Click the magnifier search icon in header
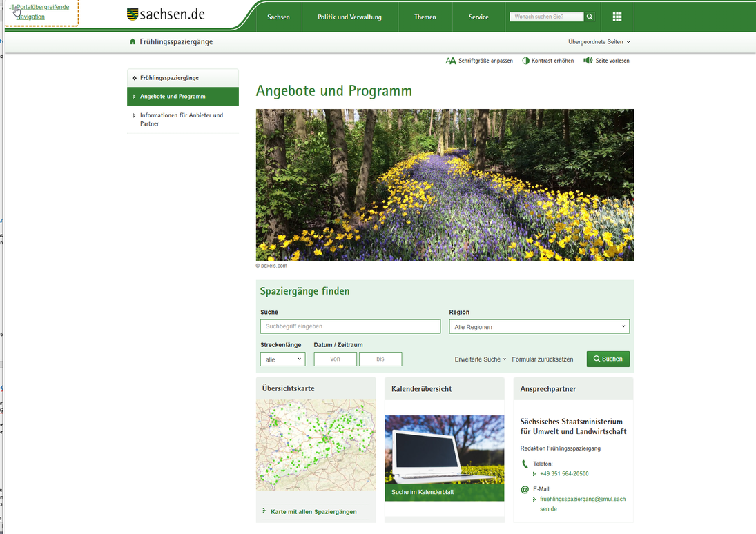This screenshot has height=534, width=756. point(590,17)
